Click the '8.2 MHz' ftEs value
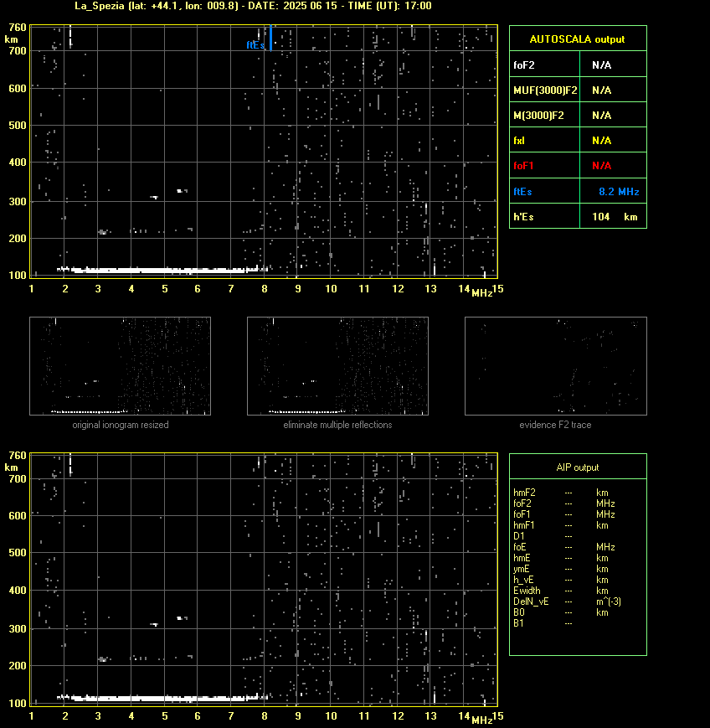This screenshot has width=710, height=728. [619, 191]
